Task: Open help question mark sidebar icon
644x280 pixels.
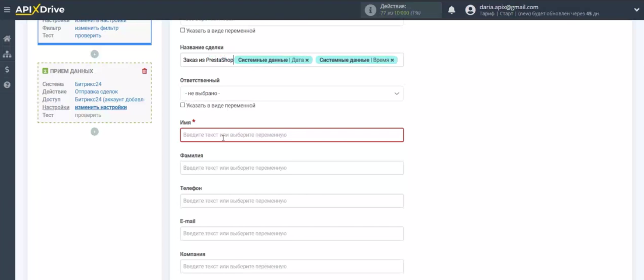Action: [7, 85]
